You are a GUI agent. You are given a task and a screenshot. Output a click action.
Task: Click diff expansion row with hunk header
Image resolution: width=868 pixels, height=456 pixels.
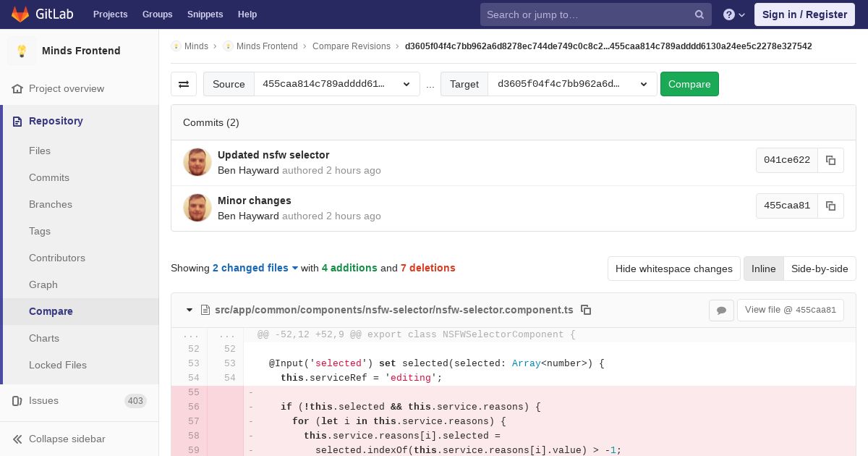[x=514, y=334]
